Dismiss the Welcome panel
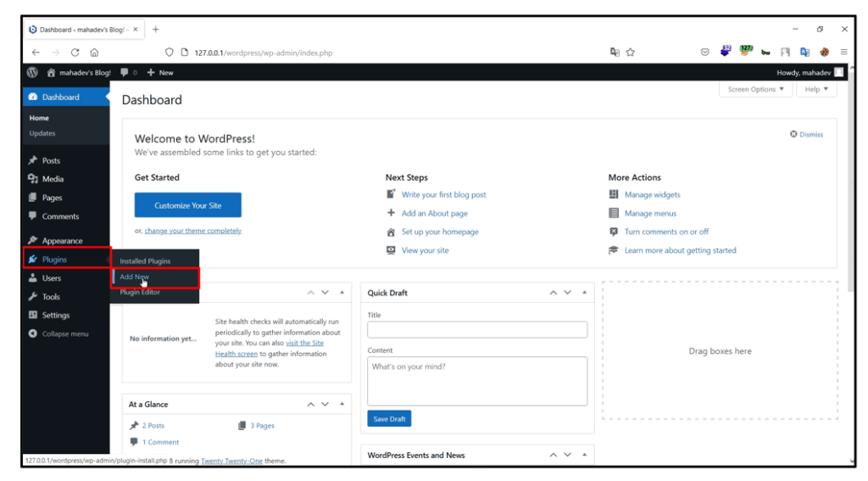 tap(807, 134)
